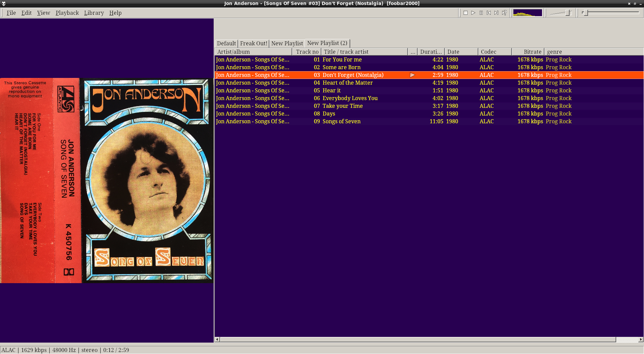
Task: Sort by the Date column header
Action: (x=461, y=52)
